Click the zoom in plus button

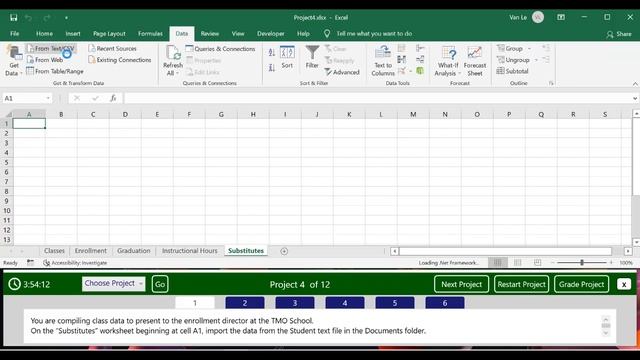click(x=611, y=262)
